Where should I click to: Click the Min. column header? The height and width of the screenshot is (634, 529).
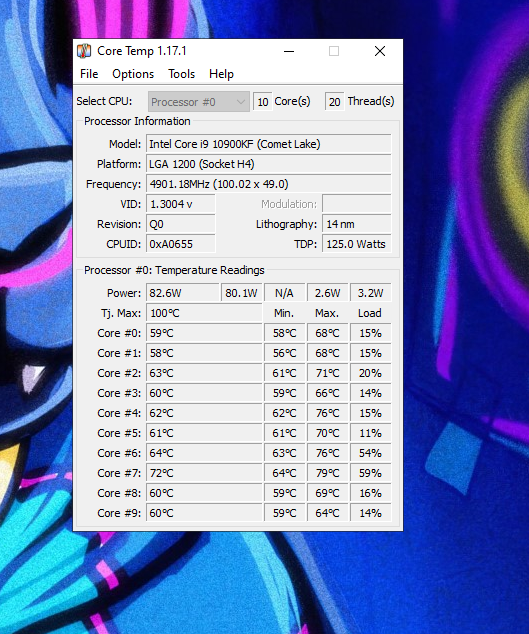pyautogui.click(x=284, y=313)
